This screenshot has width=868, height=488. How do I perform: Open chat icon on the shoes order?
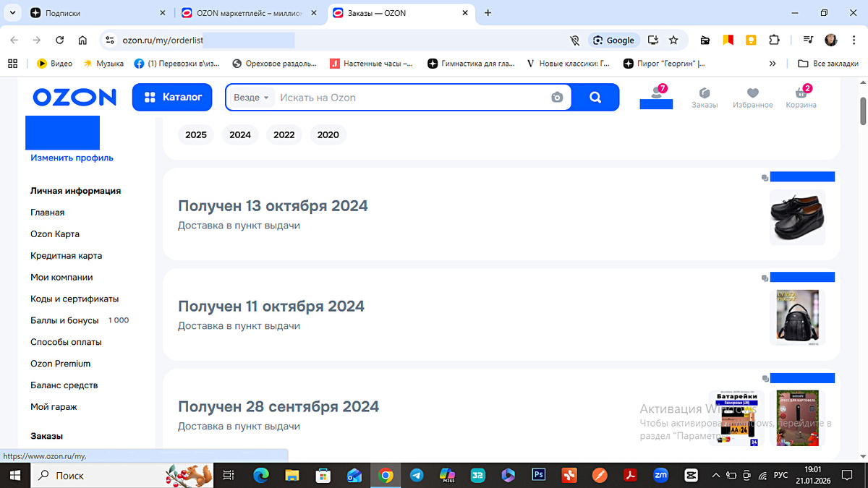tap(766, 176)
